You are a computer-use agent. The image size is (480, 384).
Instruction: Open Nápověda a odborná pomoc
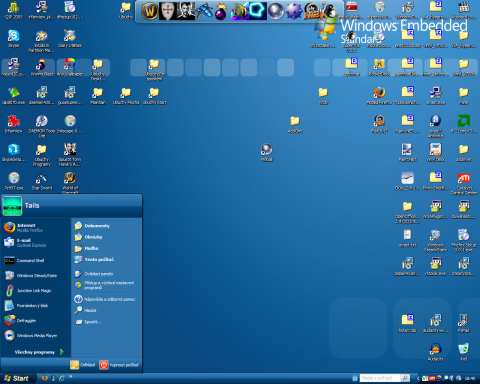[x=107, y=299]
